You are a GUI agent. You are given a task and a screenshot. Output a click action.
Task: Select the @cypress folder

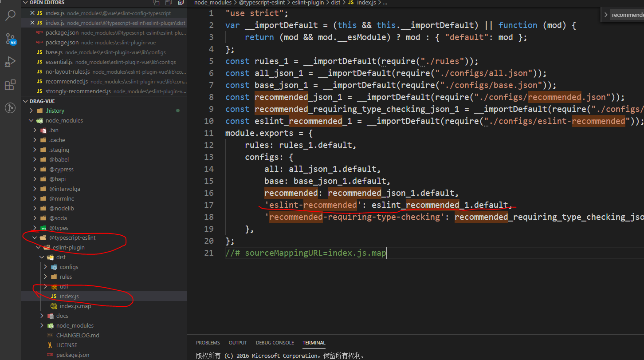[x=104, y=169]
